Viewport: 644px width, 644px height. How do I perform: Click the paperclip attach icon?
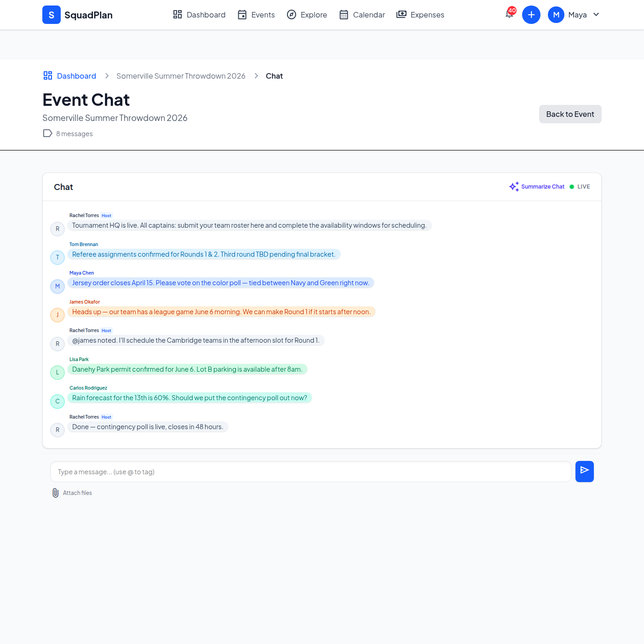click(55, 493)
